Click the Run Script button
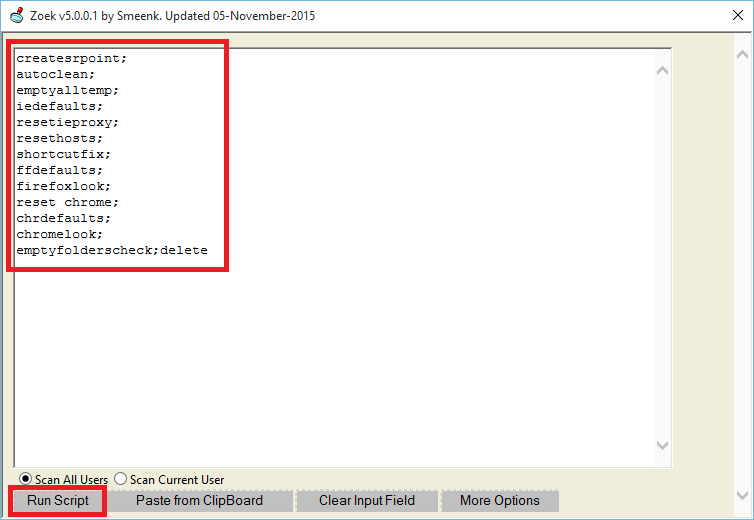The width and height of the screenshot is (754, 520). (x=58, y=501)
